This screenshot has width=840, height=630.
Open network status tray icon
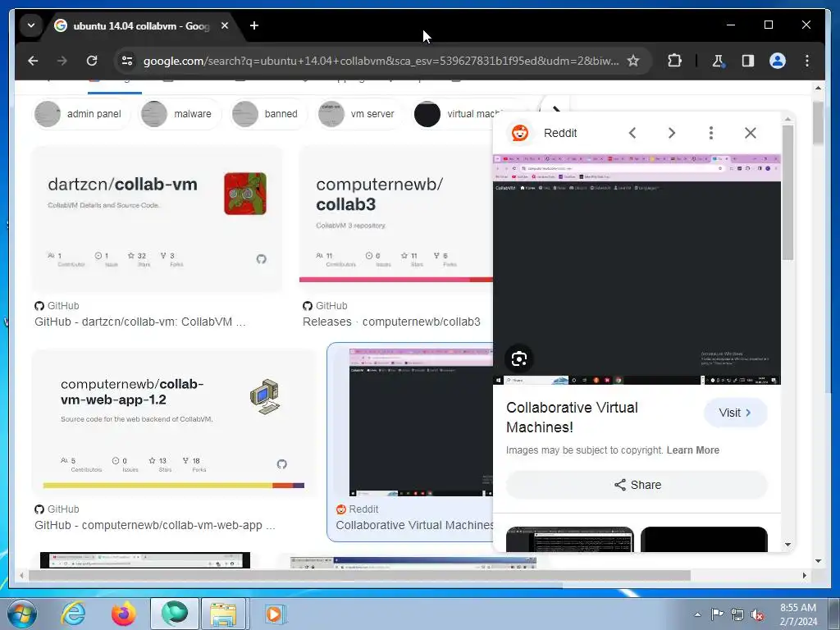coord(737,614)
